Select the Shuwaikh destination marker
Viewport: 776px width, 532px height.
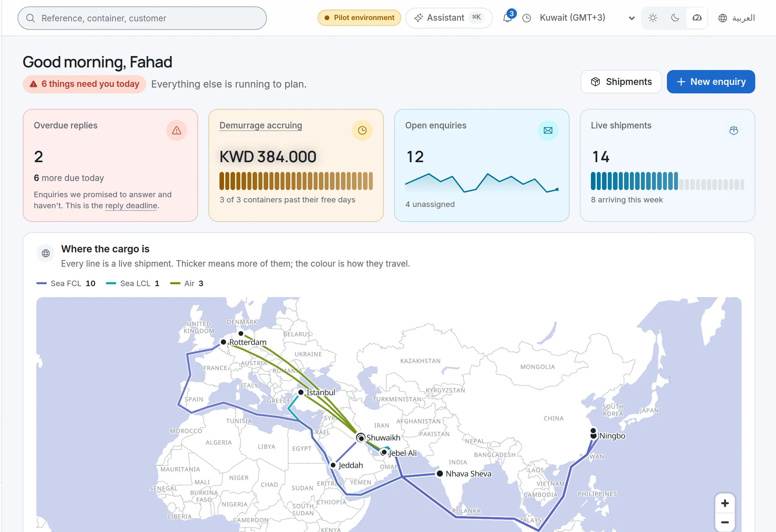361,438
